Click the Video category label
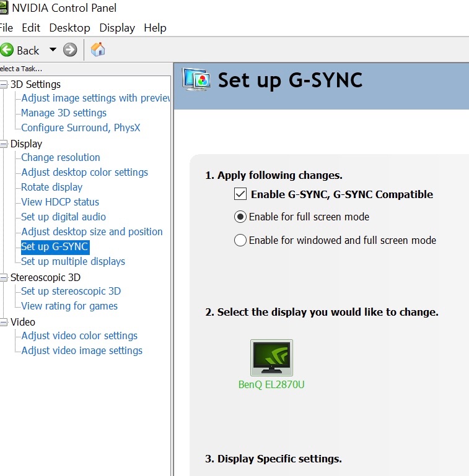 pos(23,322)
